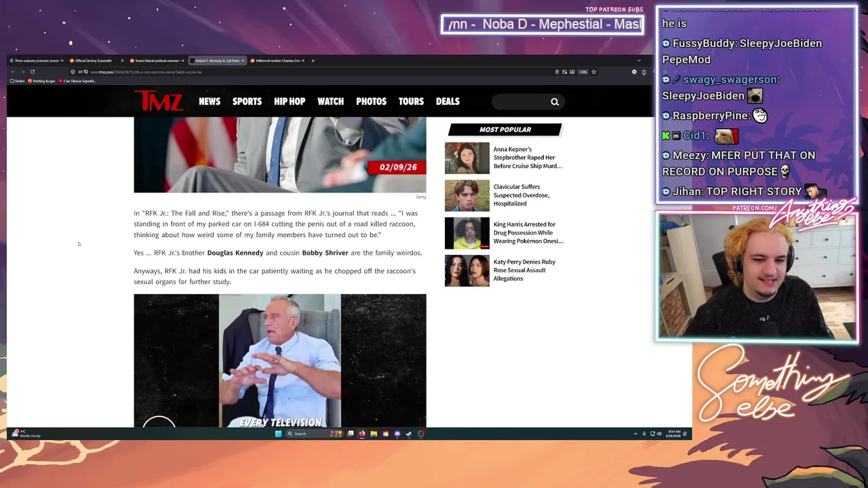The width and height of the screenshot is (868, 488).
Task: Click the Clavicular story thumbnail
Action: point(467,196)
